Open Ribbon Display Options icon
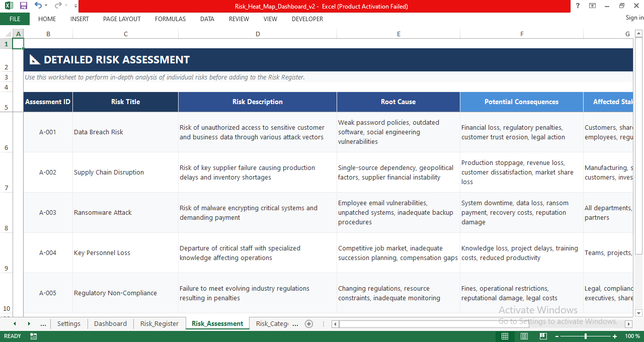The image size is (644, 342). tap(593, 6)
